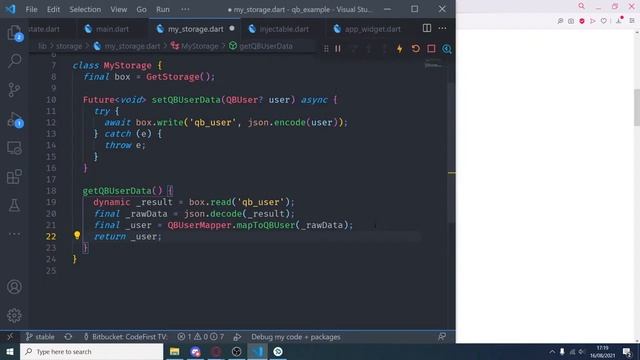The width and height of the screenshot is (640, 360).
Task: Open the browser easy setup menu
Action: [x=632, y=21]
